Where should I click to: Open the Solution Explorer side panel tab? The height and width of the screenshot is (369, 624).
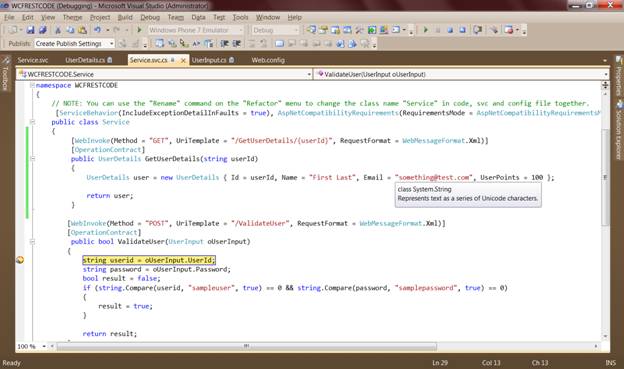pyautogui.click(x=619, y=131)
